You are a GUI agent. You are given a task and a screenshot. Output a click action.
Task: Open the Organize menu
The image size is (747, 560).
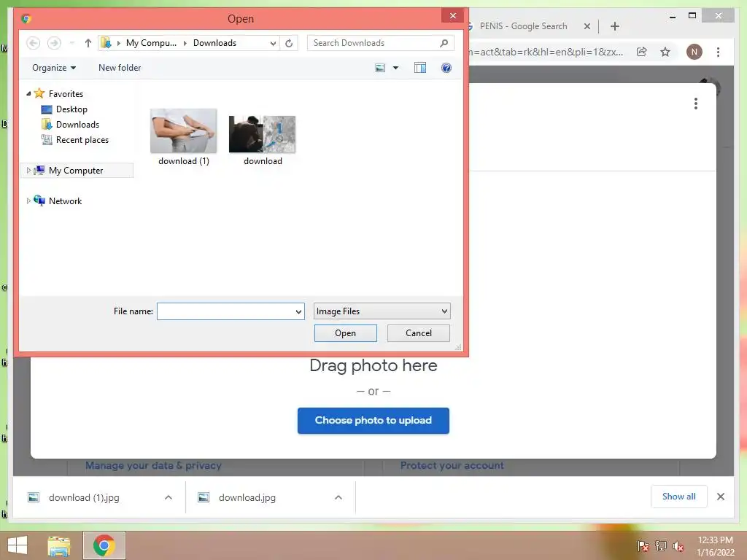click(54, 68)
